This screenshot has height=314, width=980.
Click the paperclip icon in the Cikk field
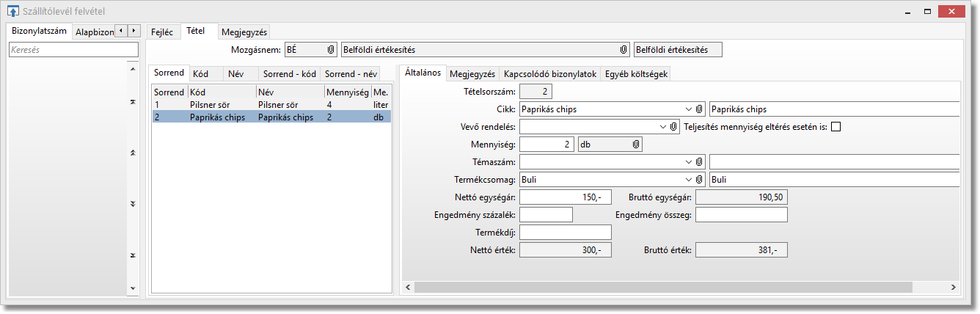(700, 109)
